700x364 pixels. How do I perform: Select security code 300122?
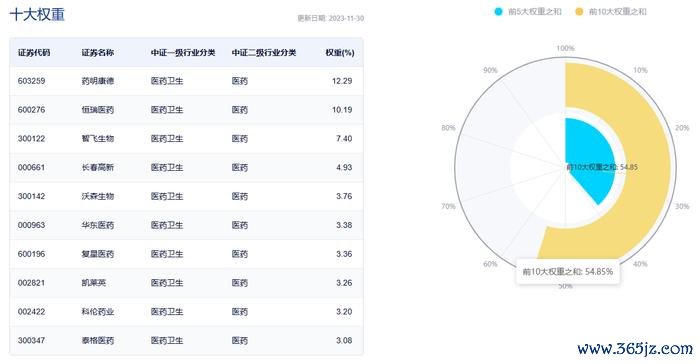coord(31,138)
